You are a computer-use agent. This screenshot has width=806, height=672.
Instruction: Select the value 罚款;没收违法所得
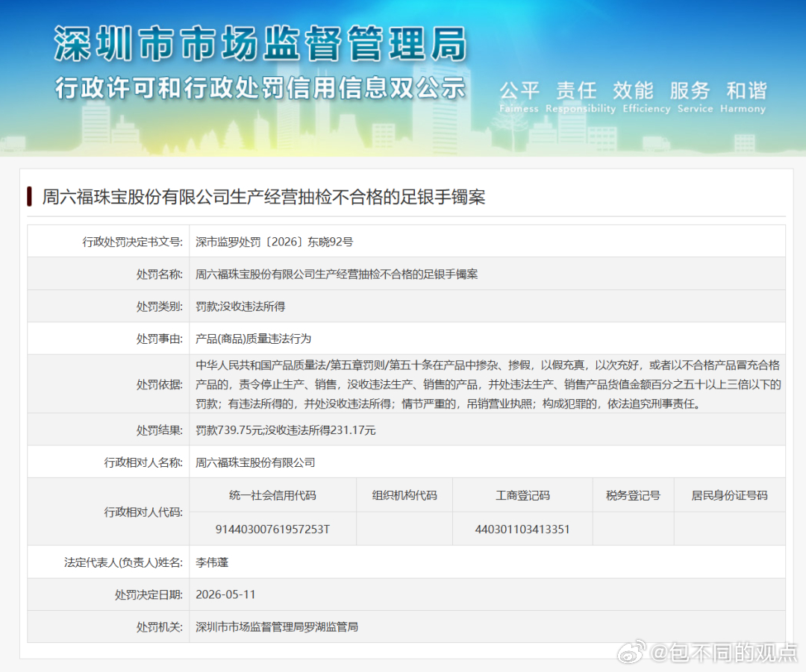click(240, 307)
